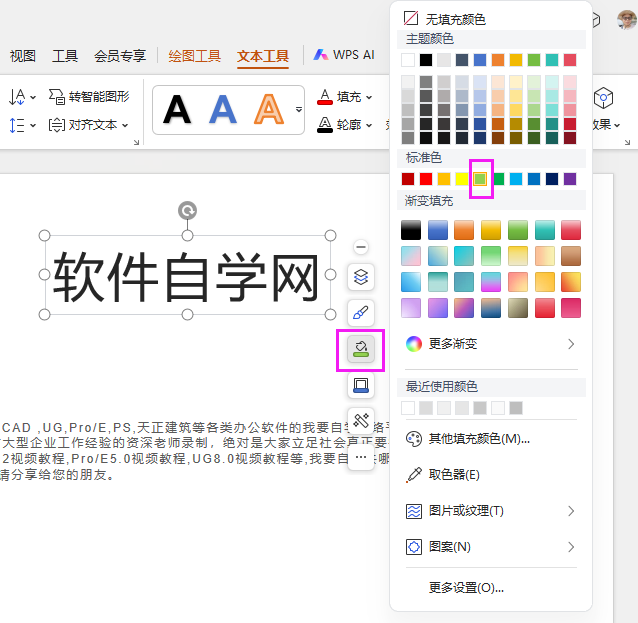Screen dimensions: 638x623
Task: Pick the black theme color swatch
Action: point(426,60)
